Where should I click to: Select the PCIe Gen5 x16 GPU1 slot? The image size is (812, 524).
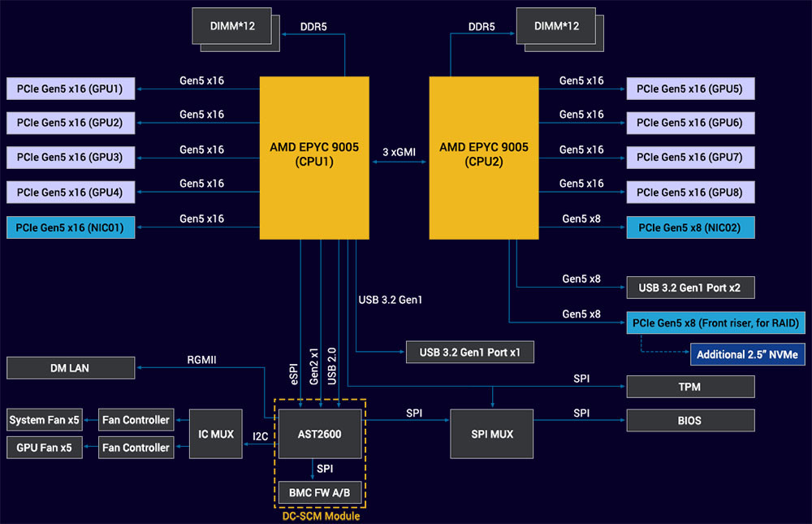70,88
